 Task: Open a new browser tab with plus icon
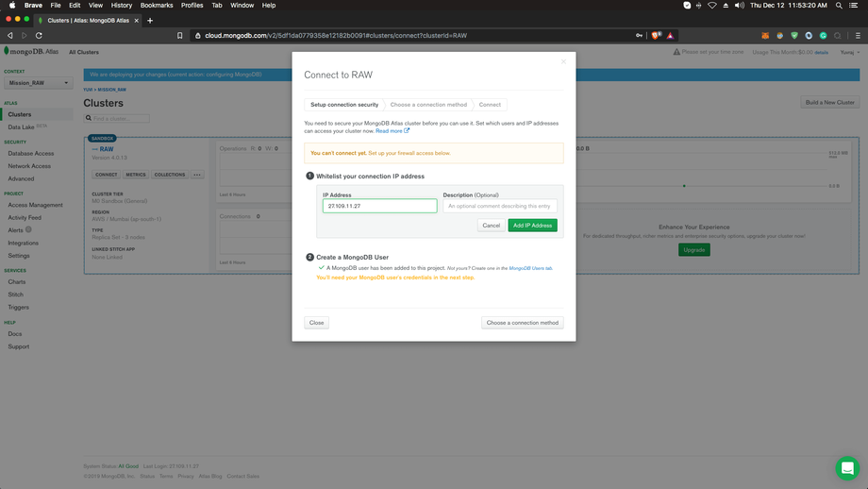[x=150, y=20]
